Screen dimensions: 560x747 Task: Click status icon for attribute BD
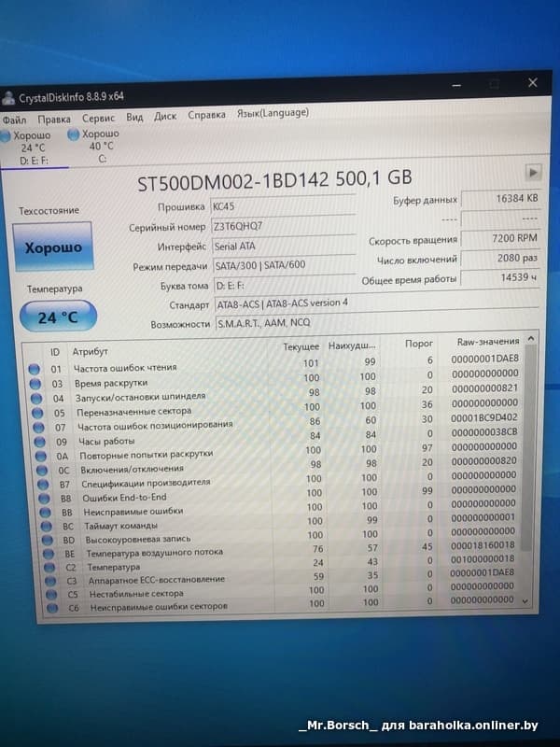click(48, 541)
